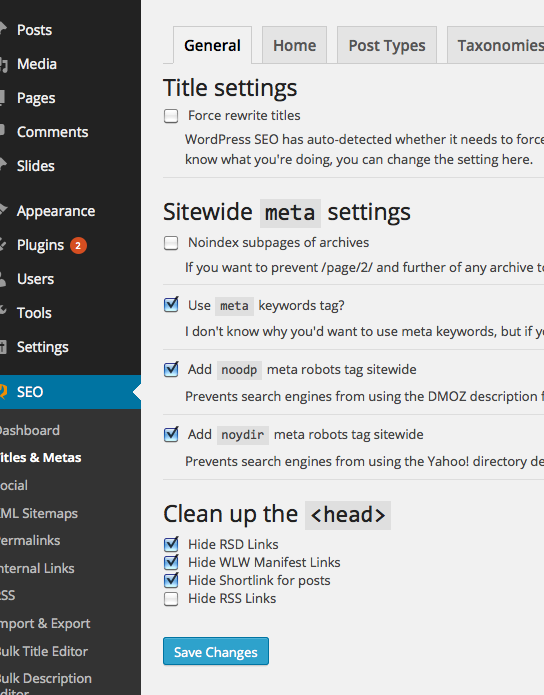Viewport: 544px width, 695px height.
Task: Toggle Hide RSS Links checkbox
Action: (171, 599)
